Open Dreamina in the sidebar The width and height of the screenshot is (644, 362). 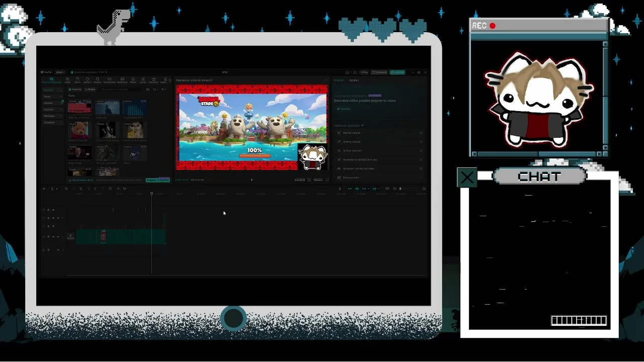53,122
